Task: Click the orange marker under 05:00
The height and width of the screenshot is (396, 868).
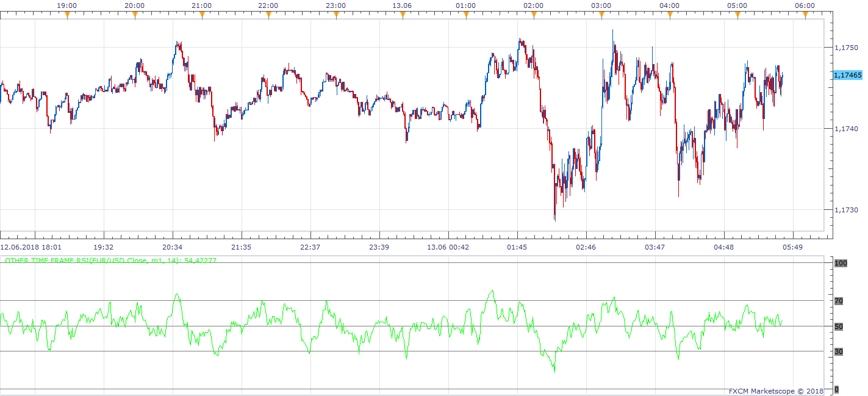Action: [x=737, y=16]
